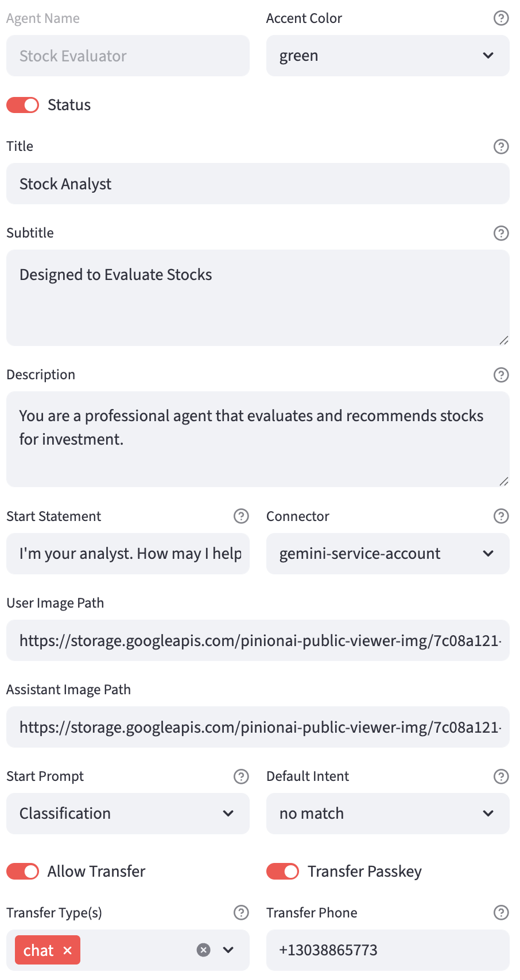The width and height of the screenshot is (520, 980).
Task: Click the help icon next to Accent Color
Action: pyautogui.click(x=500, y=18)
